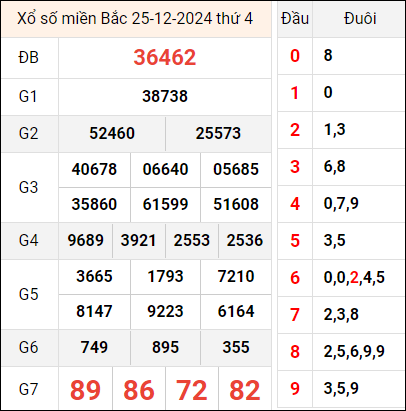The width and height of the screenshot is (406, 411).
Task: Click G4 number 2536
Action: point(245,240)
